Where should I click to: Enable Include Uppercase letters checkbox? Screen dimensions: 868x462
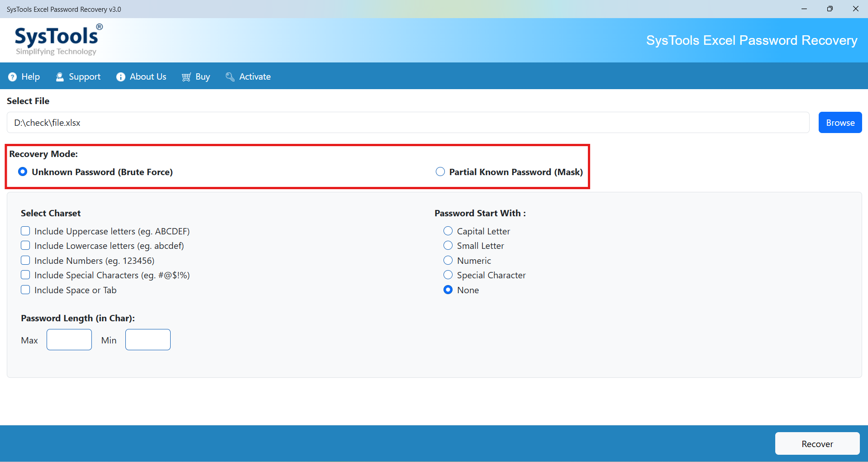tap(26, 231)
